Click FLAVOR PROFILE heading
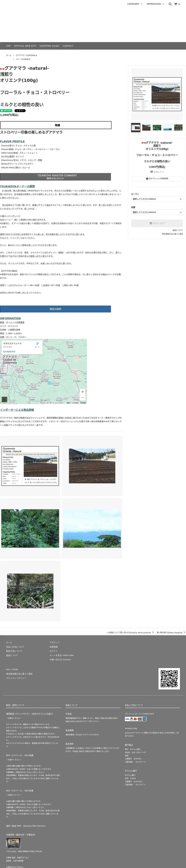186x868 pixels. pos(12,141)
